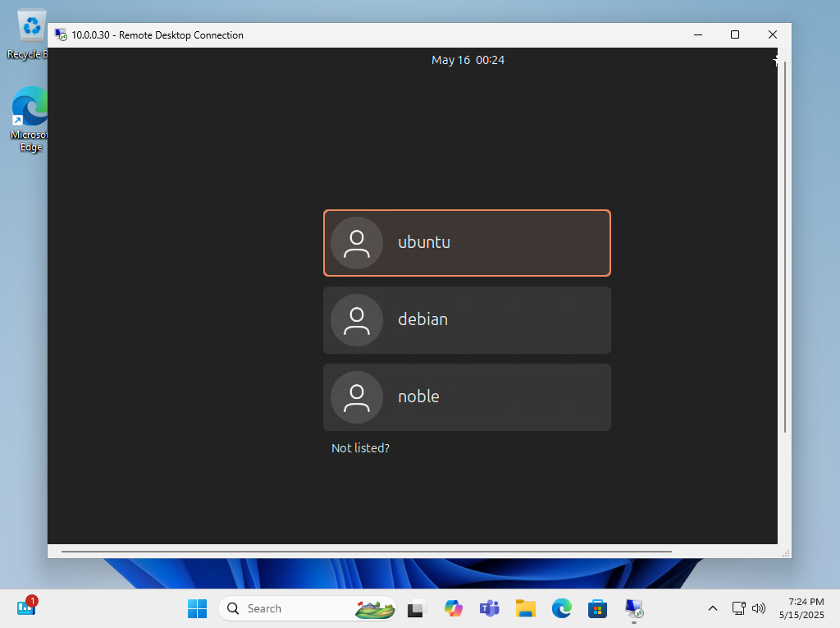Minimize the Remote Desktop Connection window
This screenshot has width=840, height=628.
[x=698, y=34]
